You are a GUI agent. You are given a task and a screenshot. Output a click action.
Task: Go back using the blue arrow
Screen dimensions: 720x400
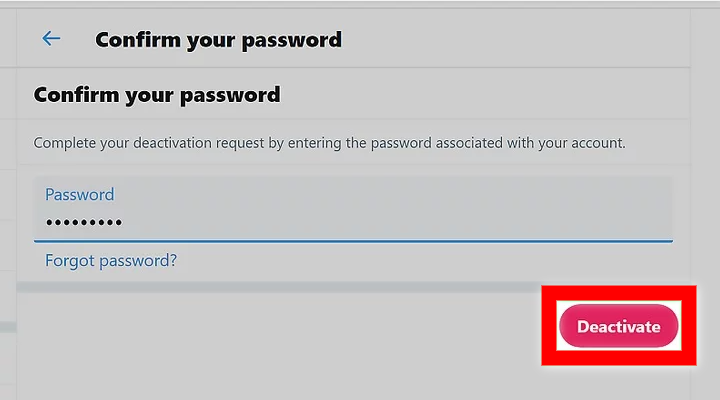(51, 39)
